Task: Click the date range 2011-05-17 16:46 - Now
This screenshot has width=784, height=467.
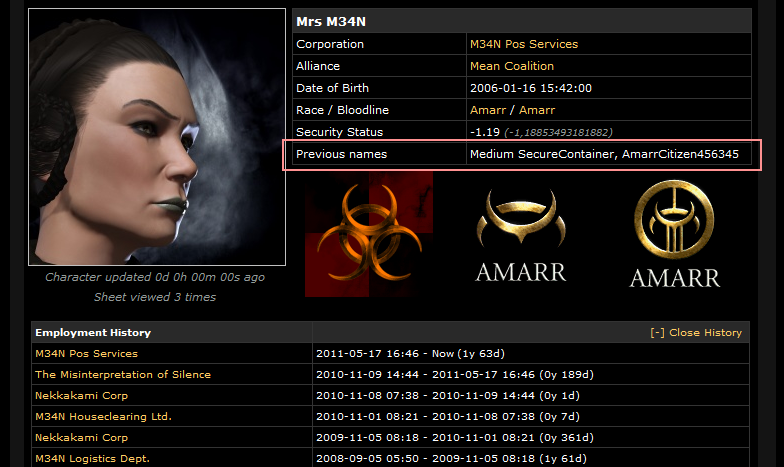Action: point(410,354)
